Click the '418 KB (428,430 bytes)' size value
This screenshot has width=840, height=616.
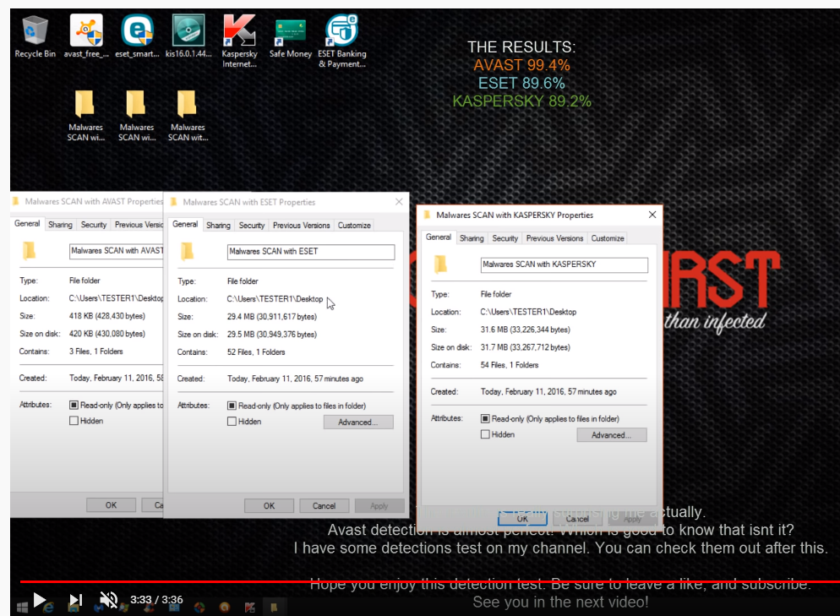coord(107,316)
